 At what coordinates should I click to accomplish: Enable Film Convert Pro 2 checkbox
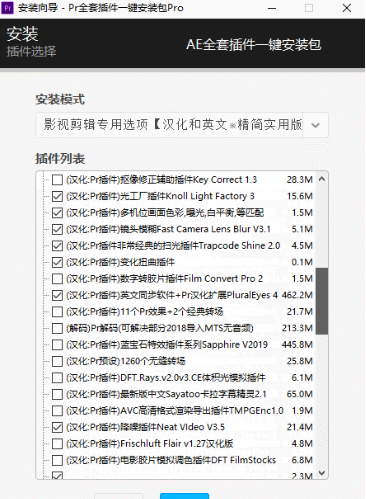click(x=57, y=279)
